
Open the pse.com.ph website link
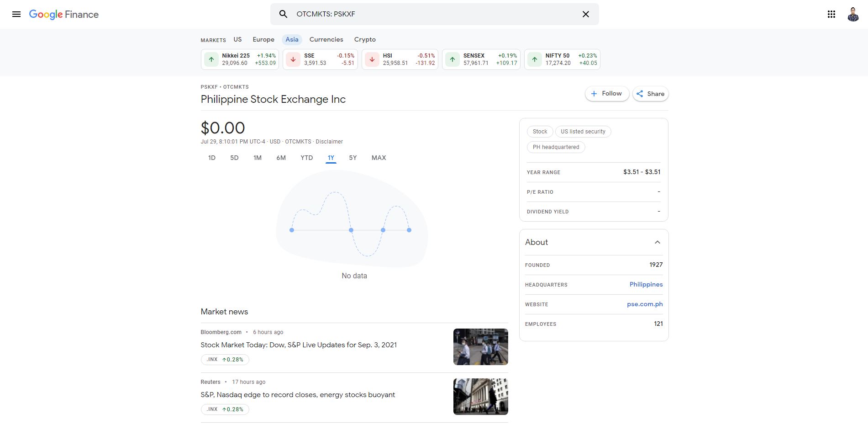[x=645, y=304]
